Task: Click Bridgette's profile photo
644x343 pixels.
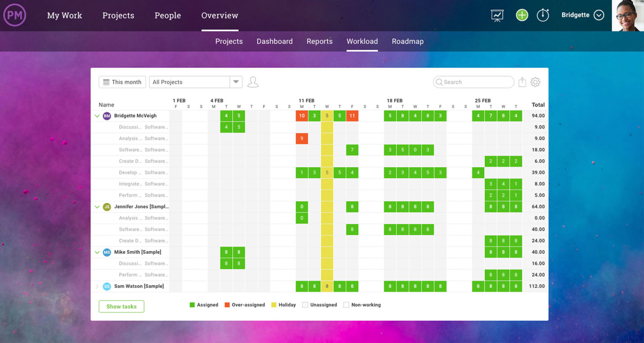Action: (628, 16)
